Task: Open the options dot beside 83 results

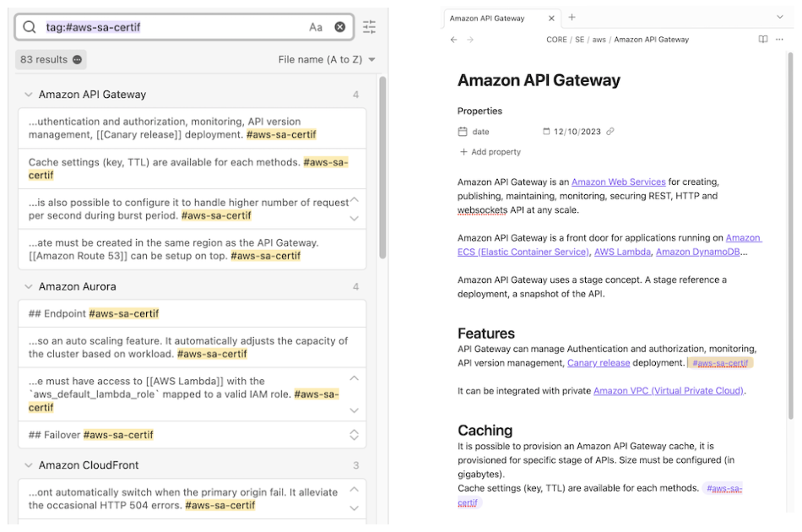Action: tap(77, 60)
